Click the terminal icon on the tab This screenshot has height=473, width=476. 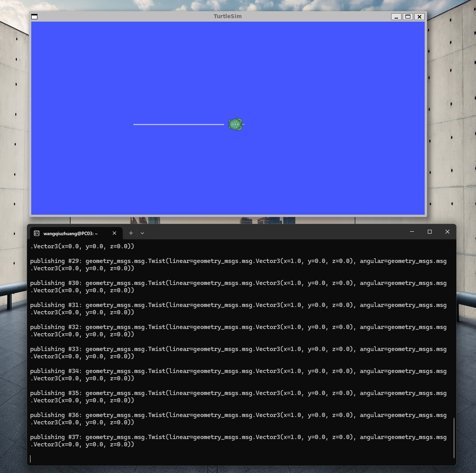click(x=37, y=233)
